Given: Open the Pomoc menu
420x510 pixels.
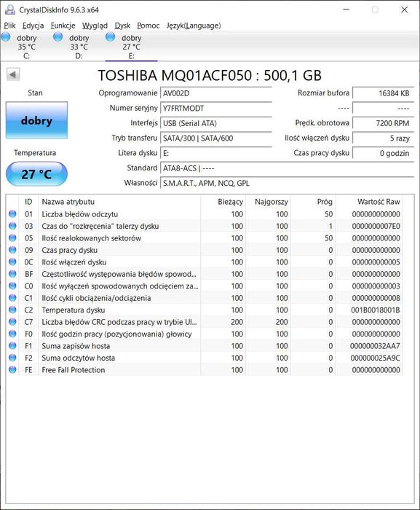Looking at the screenshot, I should tap(148, 25).
